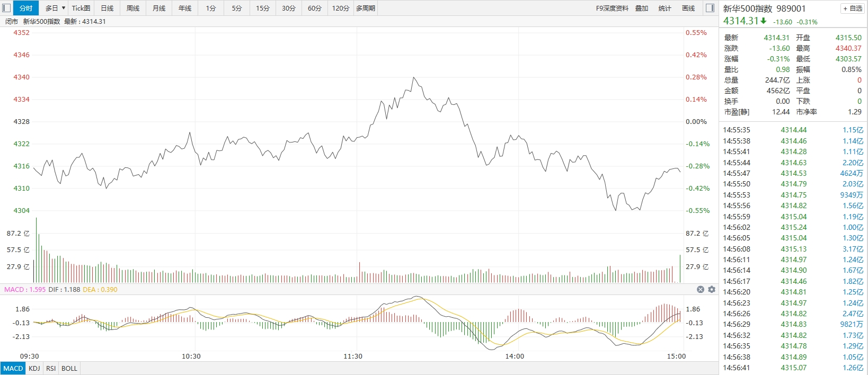Open the 周线 weekly chart

tap(133, 8)
